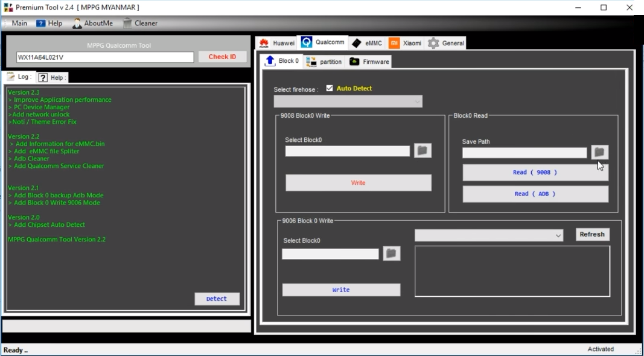Click the empty list box under Refresh
The image size is (644, 356).
512,271
